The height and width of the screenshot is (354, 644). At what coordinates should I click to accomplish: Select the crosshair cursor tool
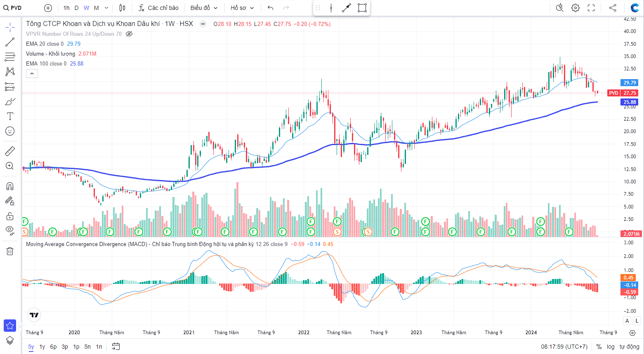click(10, 28)
